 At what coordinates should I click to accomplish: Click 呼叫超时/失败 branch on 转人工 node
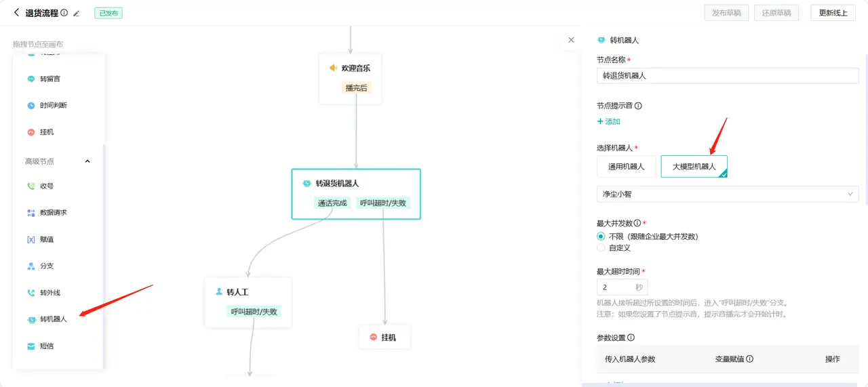(254, 312)
